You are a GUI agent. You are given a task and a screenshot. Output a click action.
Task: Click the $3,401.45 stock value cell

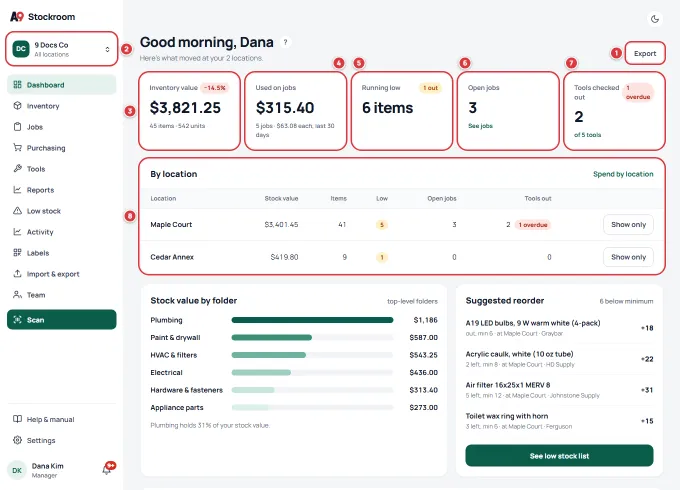(281, 225)
